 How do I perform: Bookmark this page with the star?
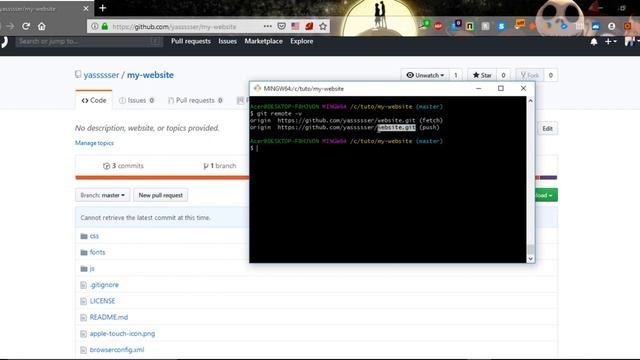[323, 26]
